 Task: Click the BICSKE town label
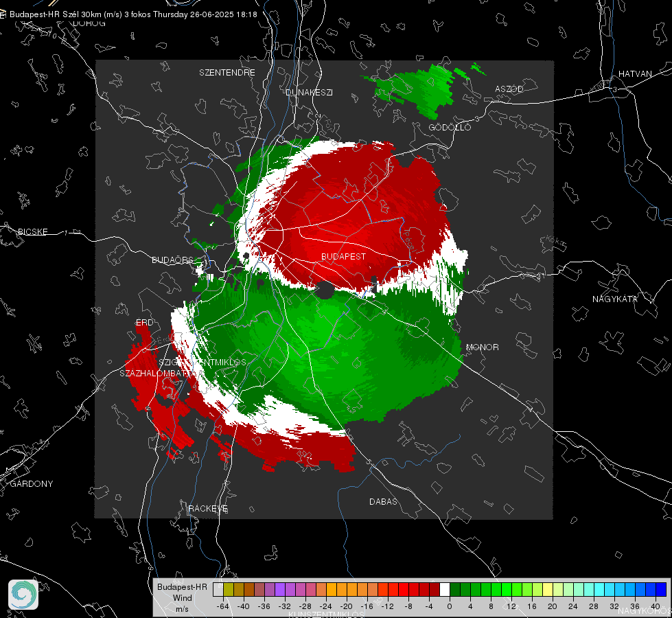32,231
